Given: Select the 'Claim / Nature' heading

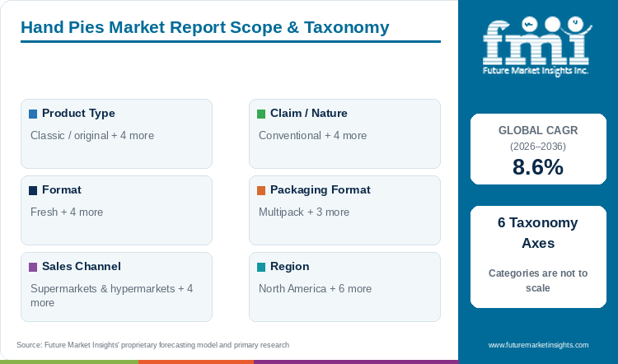Looking at the screenshot, I should click(x=309, y=114).
